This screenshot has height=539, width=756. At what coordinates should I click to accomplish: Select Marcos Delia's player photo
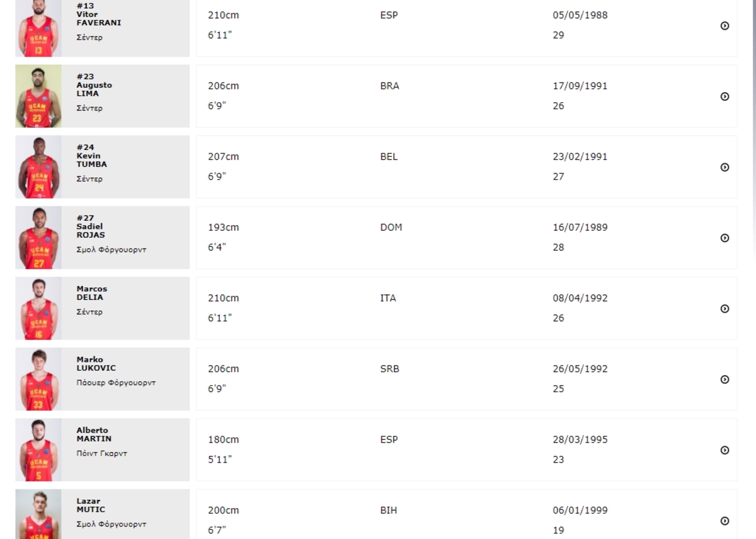(38, 308)
